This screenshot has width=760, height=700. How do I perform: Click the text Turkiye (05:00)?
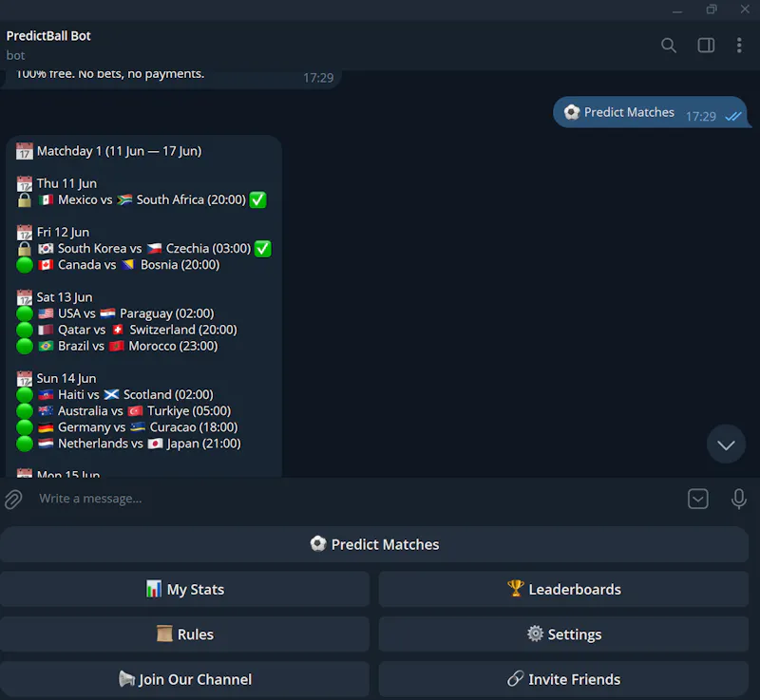pos(189,411)
